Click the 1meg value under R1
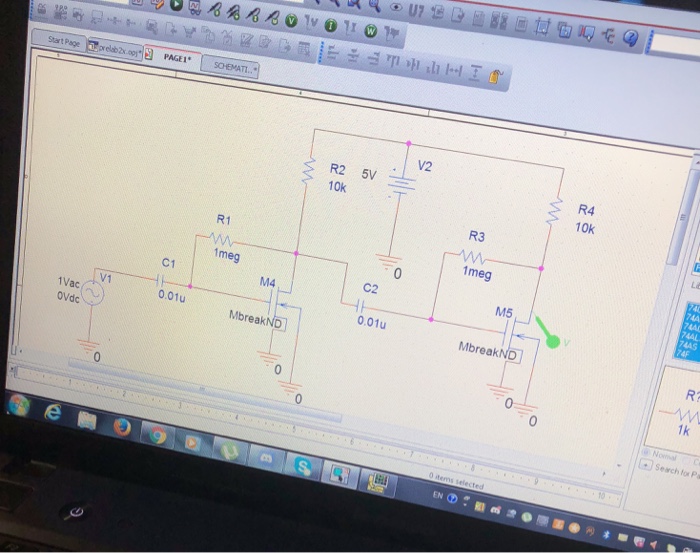This screenshot has width=700, height=553. click(x=227, y=254)
